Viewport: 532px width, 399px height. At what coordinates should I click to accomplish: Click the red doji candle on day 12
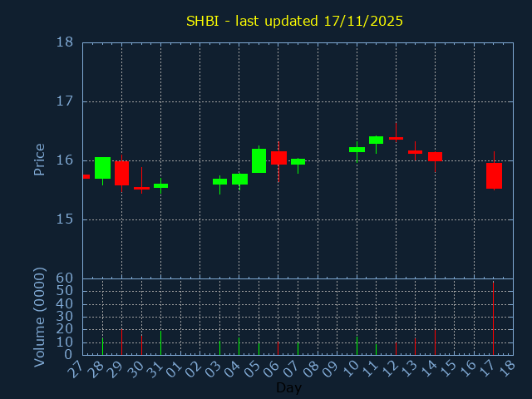(396, 138)
